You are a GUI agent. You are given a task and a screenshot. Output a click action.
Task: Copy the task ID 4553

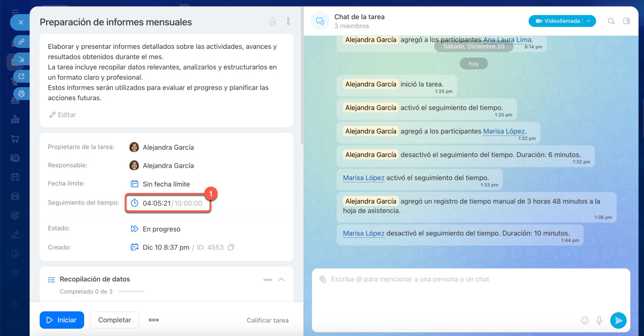tap(231, 247)
